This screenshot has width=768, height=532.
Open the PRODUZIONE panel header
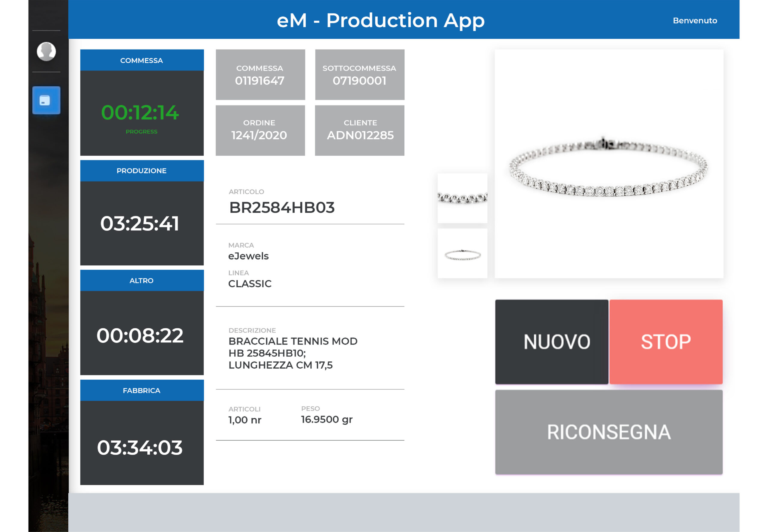[x=142, y=171]
